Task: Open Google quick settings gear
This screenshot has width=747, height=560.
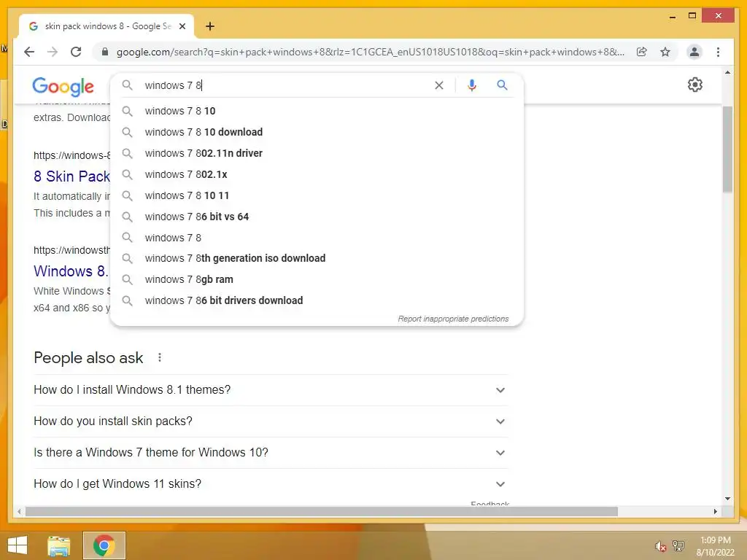Action: (x=695, y=85)
